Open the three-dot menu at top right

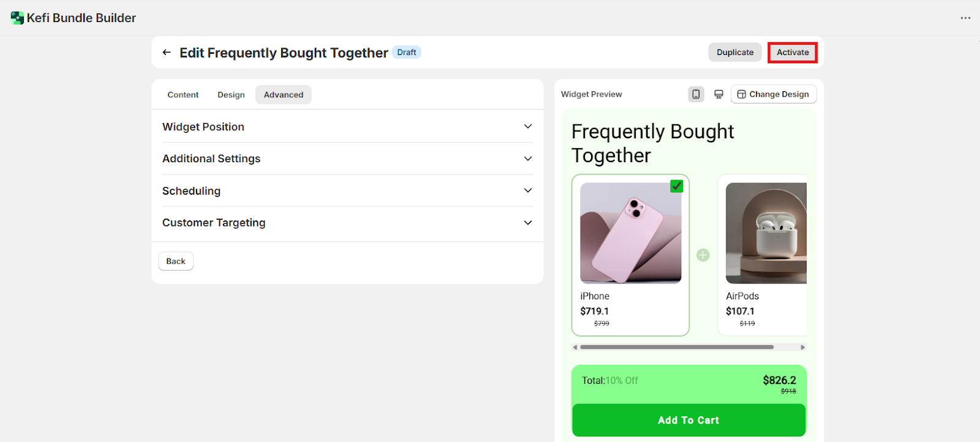point(965,18)
